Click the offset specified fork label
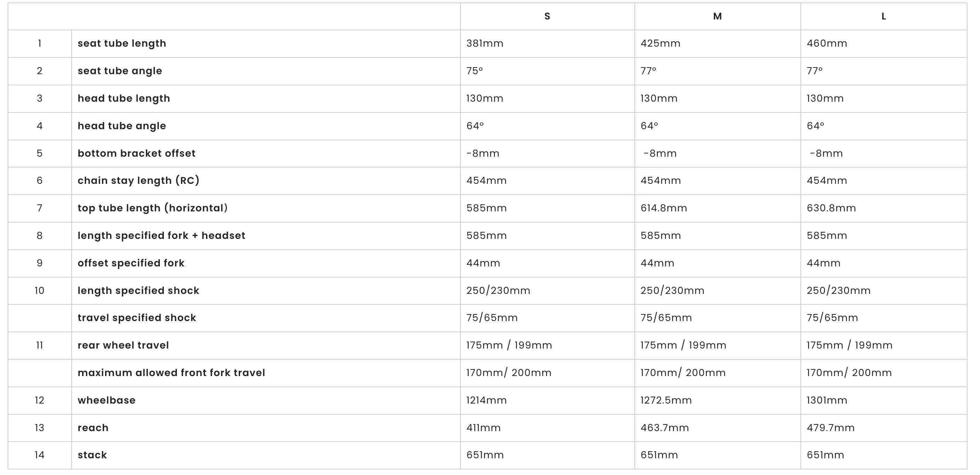980x475 pixels. [x=131, y=263]
